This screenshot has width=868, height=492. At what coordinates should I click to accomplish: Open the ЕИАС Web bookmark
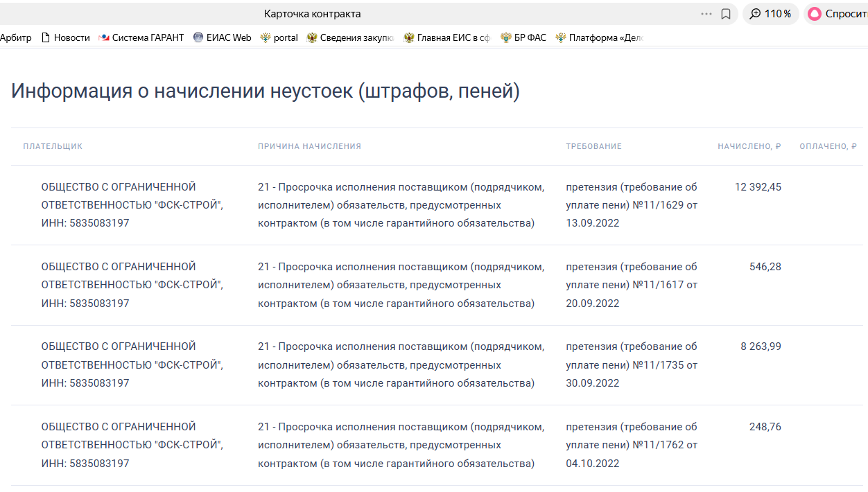[223, 38]
